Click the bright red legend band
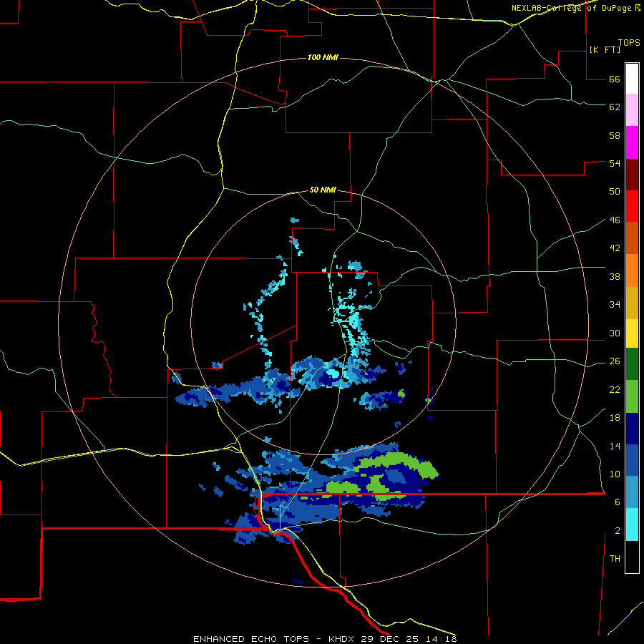The width and height of the screenshot is (644, 644). (632, 206)
